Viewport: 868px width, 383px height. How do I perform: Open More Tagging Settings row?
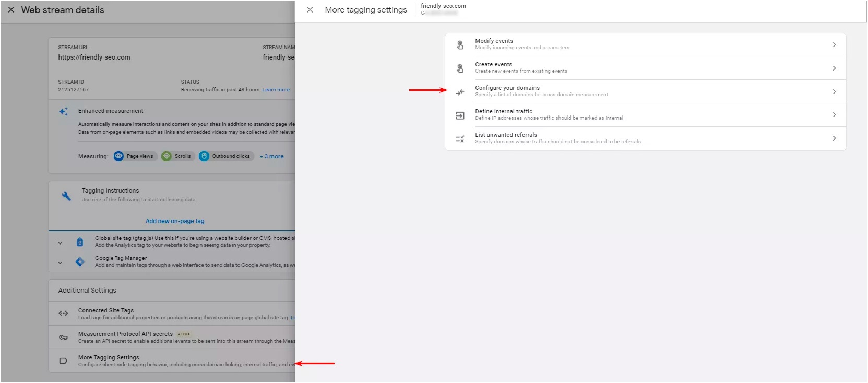[172, 361]
